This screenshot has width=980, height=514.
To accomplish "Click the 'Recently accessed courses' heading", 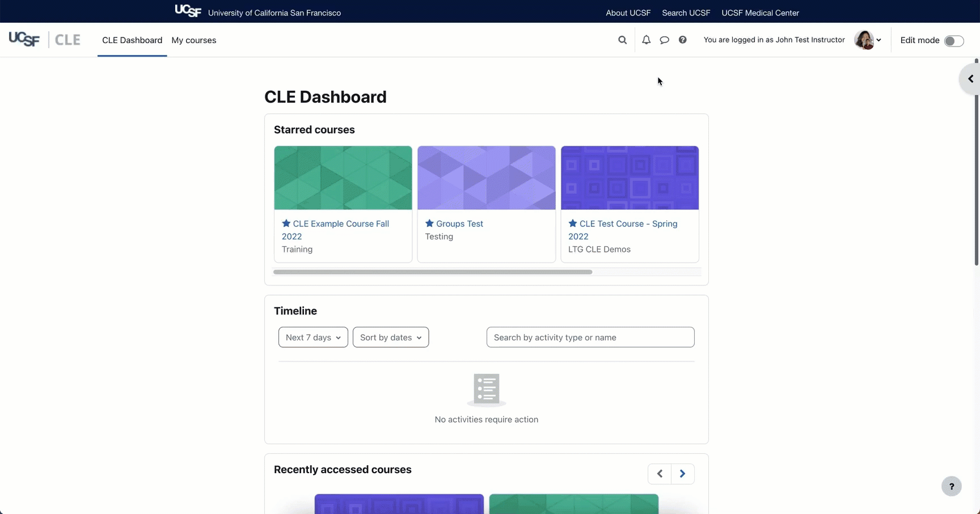I will click(x=343, y=470).
